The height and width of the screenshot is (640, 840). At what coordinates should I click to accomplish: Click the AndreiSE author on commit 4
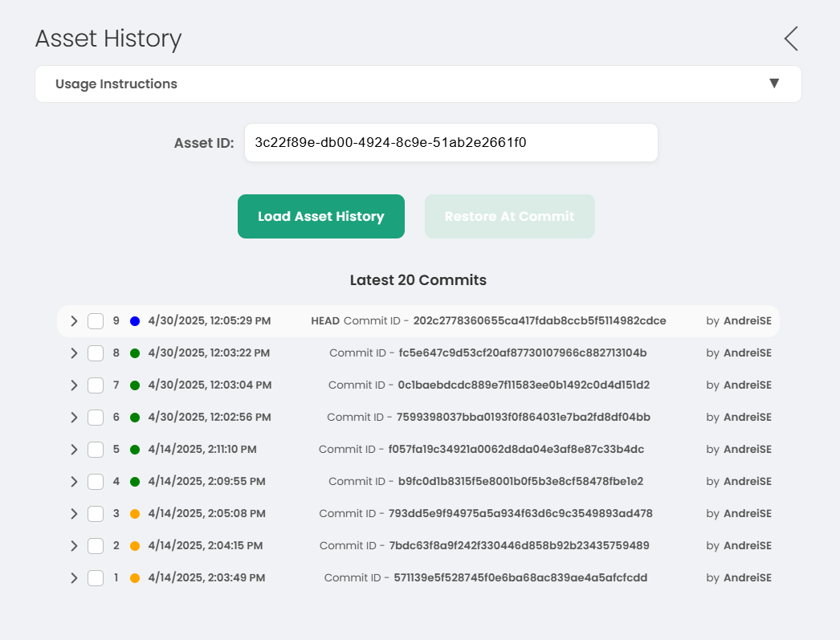tap(747, 482)
